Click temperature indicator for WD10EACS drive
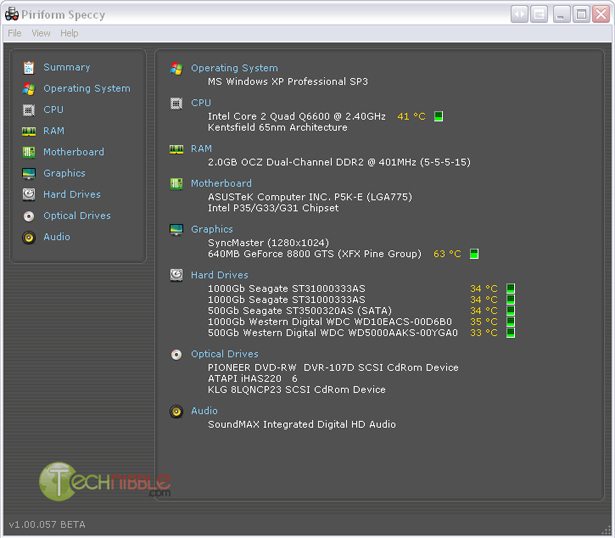 point(510,322)
